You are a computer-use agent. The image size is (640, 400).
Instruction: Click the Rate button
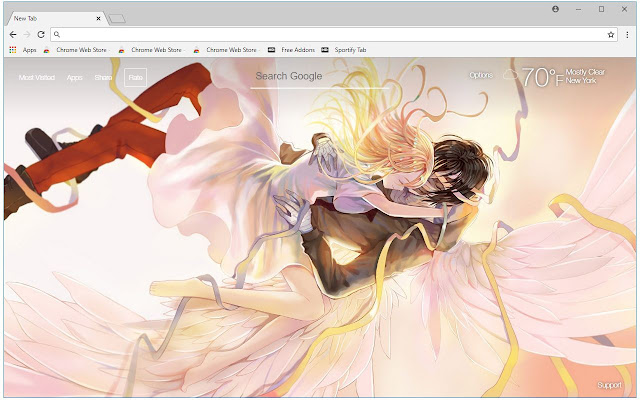[136, 77]
